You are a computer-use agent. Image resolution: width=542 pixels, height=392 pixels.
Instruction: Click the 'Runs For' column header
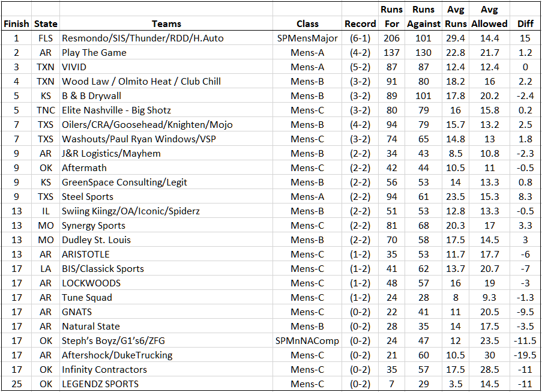point(391,17)
